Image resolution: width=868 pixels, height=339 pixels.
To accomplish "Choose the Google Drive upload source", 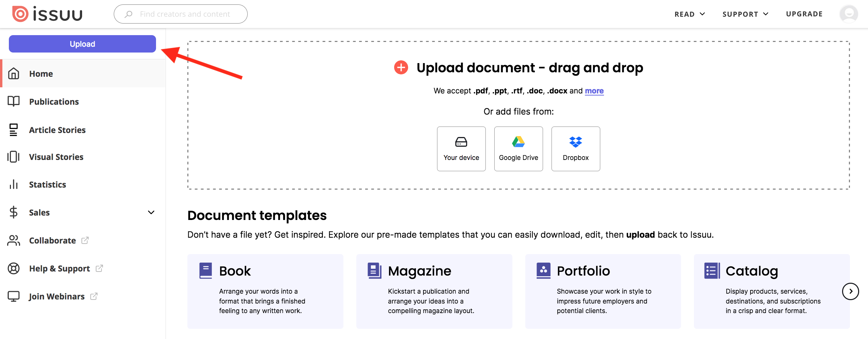I will (518, 149).
